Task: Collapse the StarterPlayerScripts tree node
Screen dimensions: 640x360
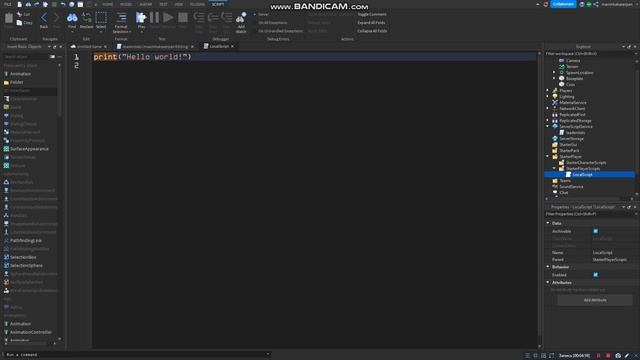Action: coord(554,168)
